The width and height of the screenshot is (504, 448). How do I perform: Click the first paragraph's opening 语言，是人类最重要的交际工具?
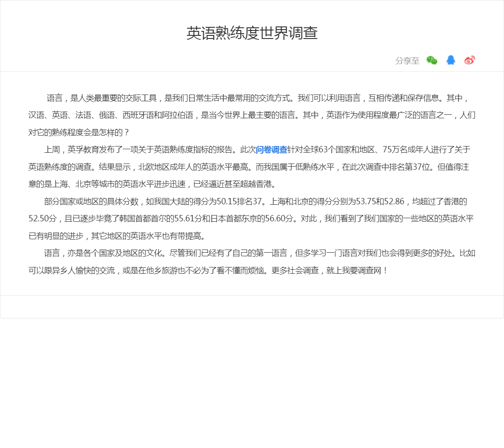tap(102, 98)
